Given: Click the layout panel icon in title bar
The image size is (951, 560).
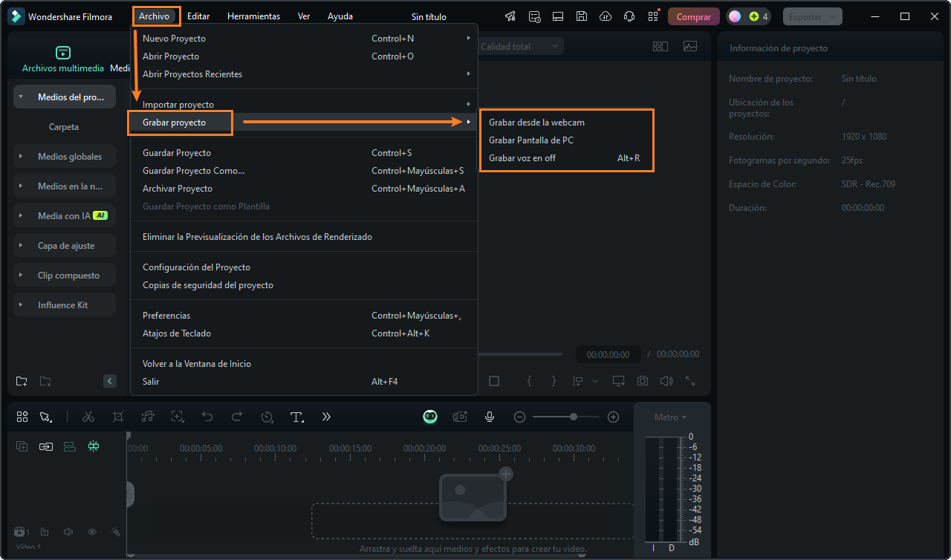Looking at the screenshot, I should click(x=558, y=16).
